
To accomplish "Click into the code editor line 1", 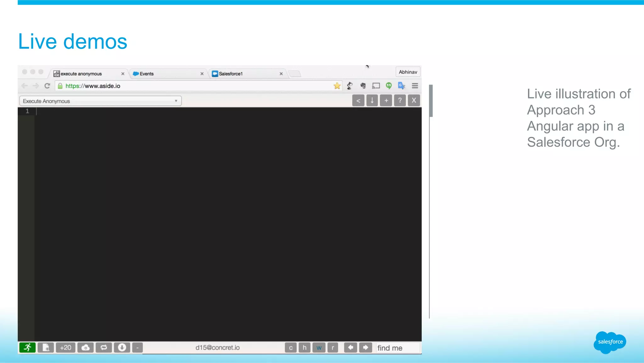I will [x=228, y=111].
